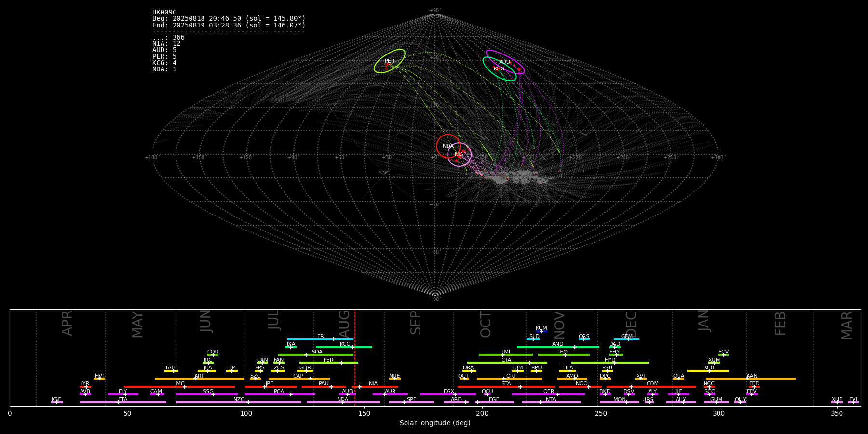Click the DSX timeline bar
This screenshot has height=434, width=868.
point(448,394)
